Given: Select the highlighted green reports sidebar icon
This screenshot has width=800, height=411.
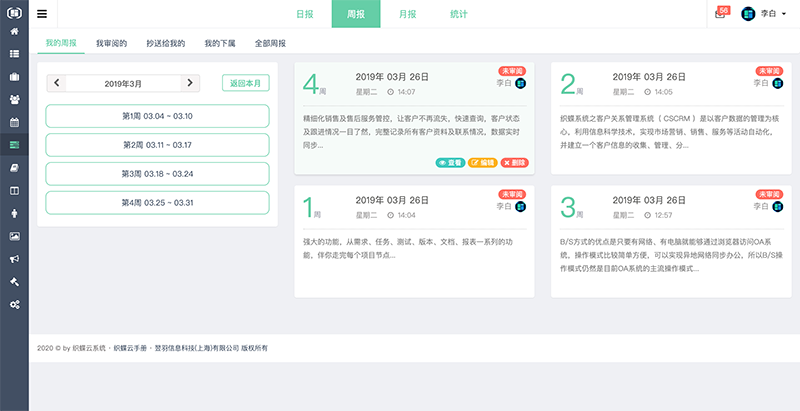Looking at the screenshot, I should pos(14,145).
